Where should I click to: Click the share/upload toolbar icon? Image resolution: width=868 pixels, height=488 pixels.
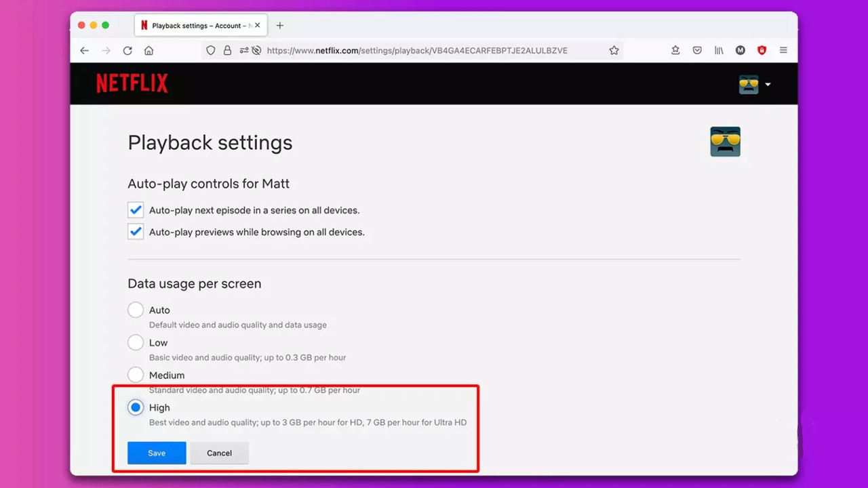pos(675,50)
